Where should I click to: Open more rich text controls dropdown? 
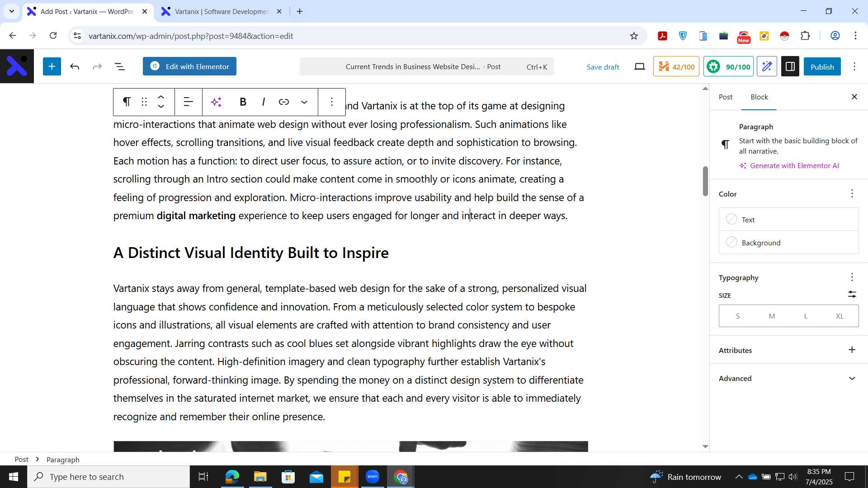304,102
